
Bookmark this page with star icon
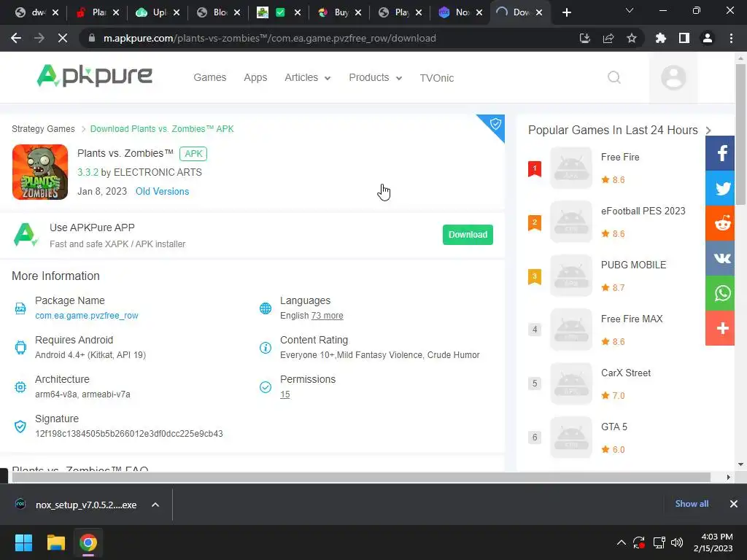pyautogui.click(x=632, y=38)
